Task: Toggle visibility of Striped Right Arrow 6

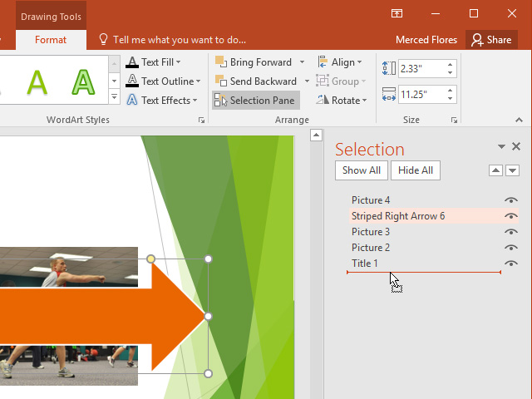Action: (511, 216)
